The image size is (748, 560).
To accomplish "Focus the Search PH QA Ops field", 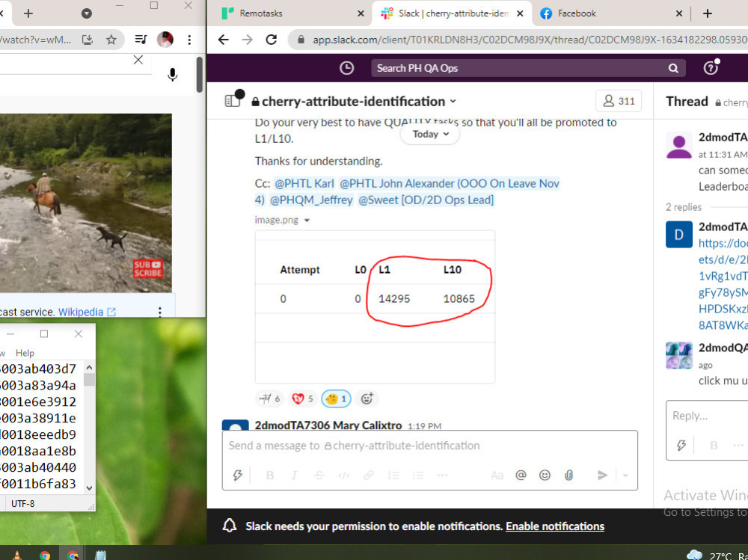I will coord(528,68).
